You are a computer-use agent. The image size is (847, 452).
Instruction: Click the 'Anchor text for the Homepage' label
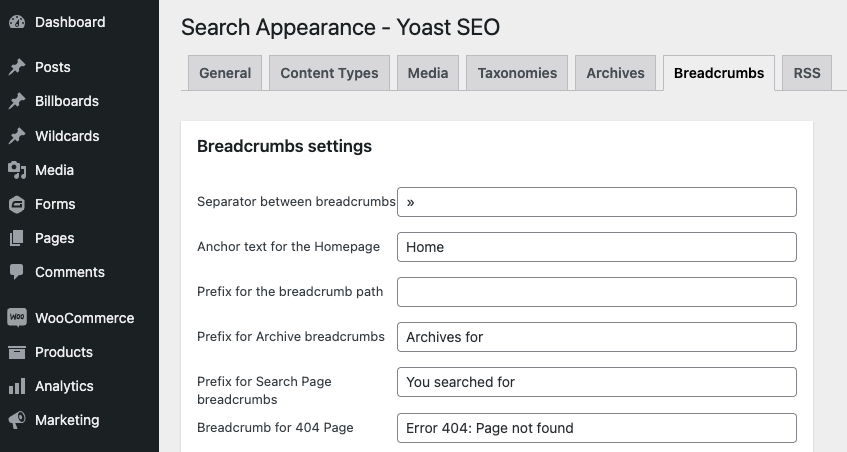pos(288,246)
